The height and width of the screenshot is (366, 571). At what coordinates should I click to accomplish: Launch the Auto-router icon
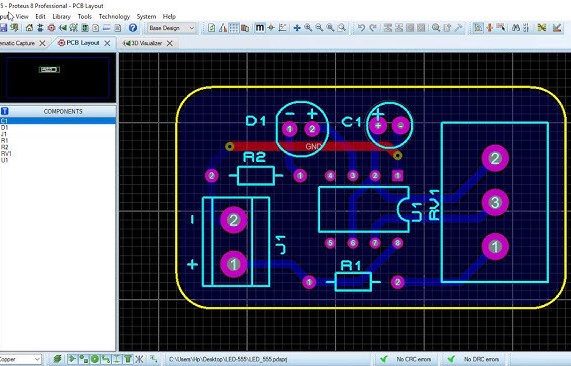[x=542, y=28]
